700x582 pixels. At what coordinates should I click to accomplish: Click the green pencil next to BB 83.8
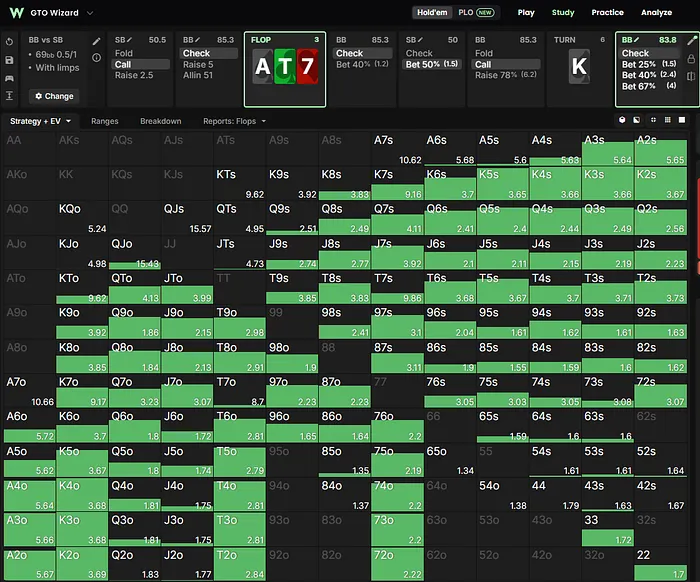tap(637, 40)
